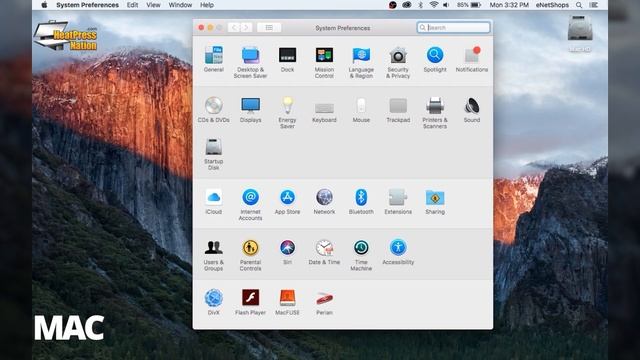Click the eNetShops user name menu

pyautogui.click(x=552, y=5)
